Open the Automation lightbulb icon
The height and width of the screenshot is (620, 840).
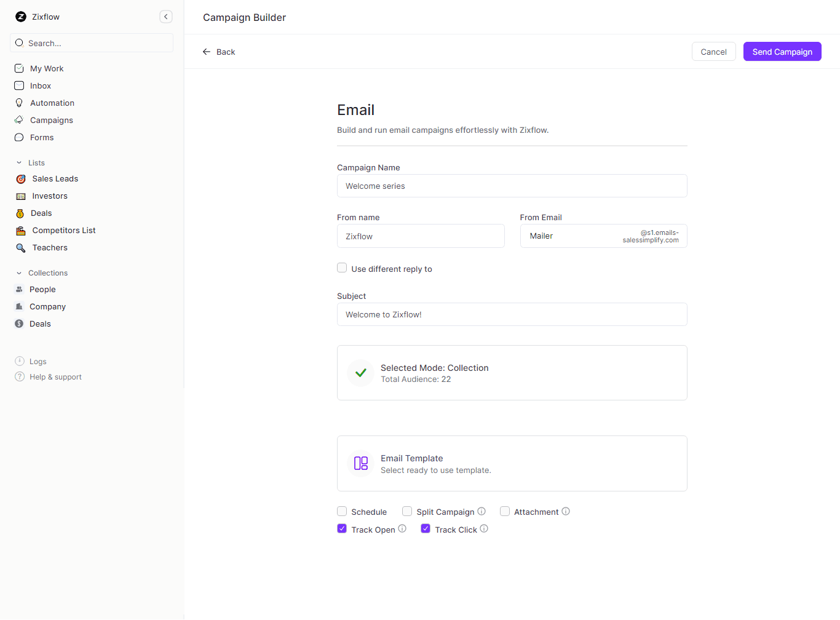[x=19, y=103]
